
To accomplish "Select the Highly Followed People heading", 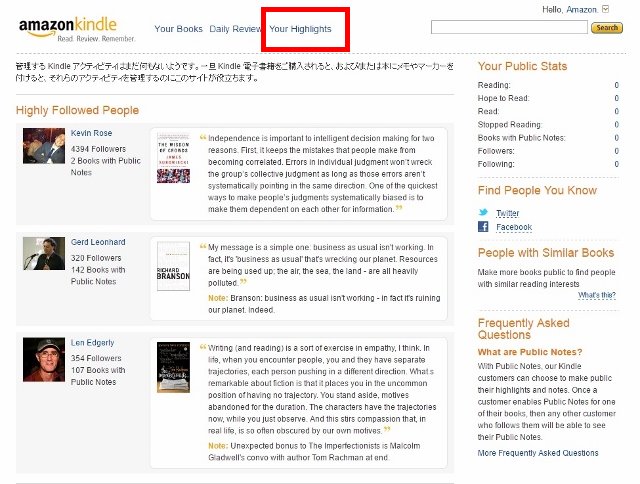I will pos(77,110).
